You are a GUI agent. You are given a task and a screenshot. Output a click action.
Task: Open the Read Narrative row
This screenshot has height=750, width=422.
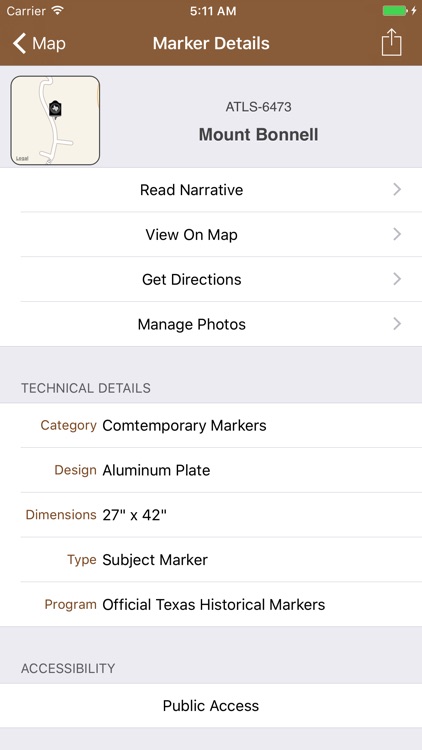coord(211,190)
